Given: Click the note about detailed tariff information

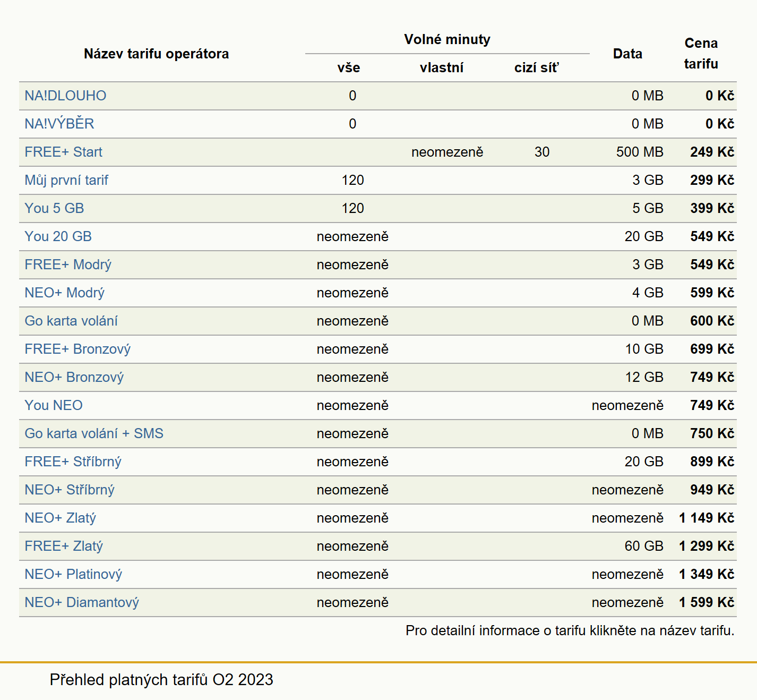Looking at the screenshot, I should (x=570, y=630).
